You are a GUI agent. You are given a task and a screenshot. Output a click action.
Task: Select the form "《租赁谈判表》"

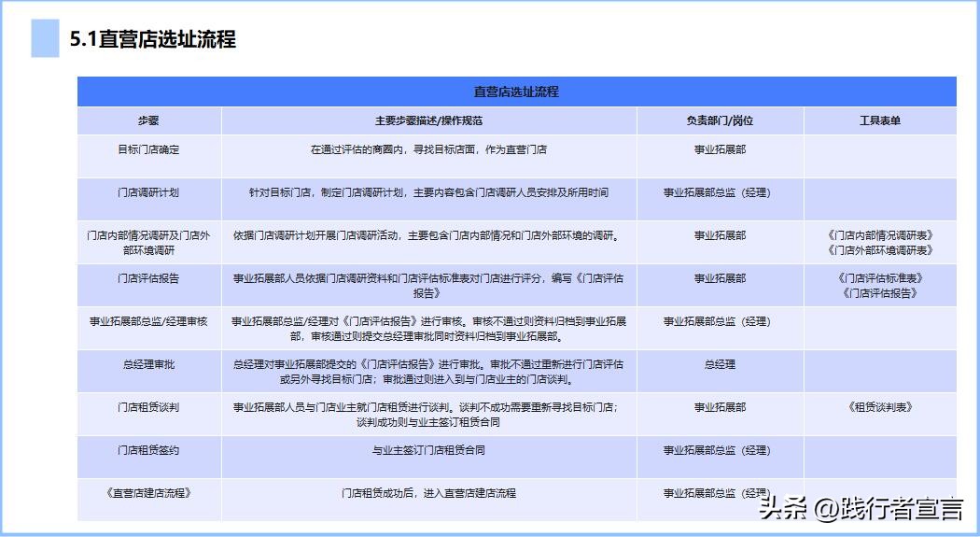880,407
